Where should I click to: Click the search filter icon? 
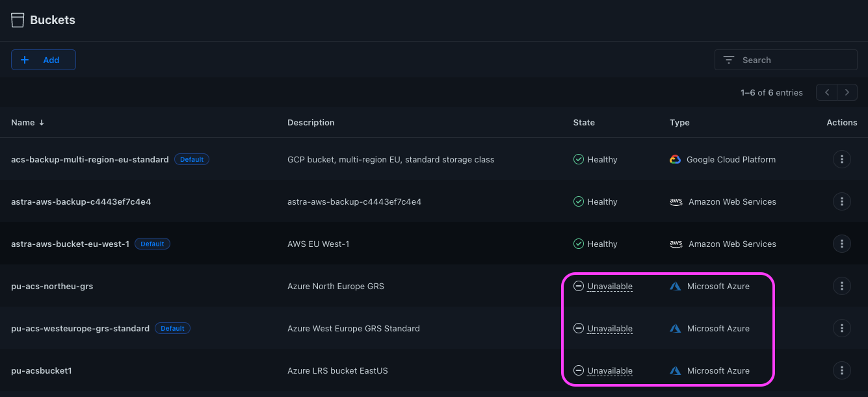[x=729, y=60]
